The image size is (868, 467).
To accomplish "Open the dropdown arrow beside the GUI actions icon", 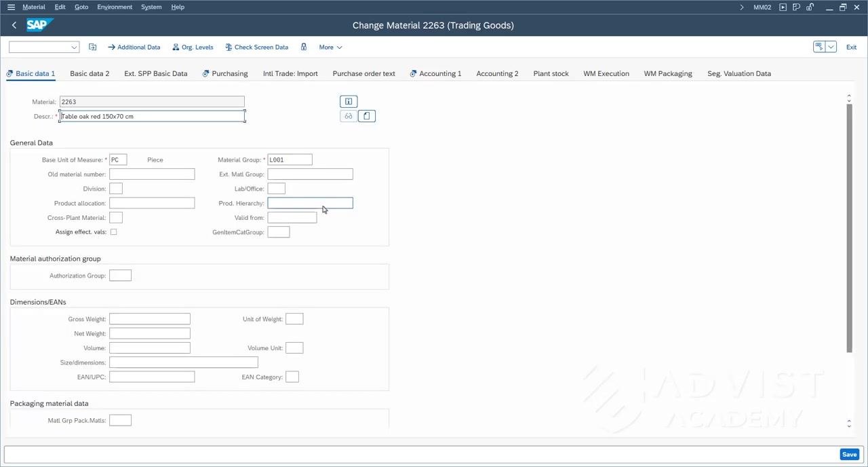I will click(x=831, y=47).
